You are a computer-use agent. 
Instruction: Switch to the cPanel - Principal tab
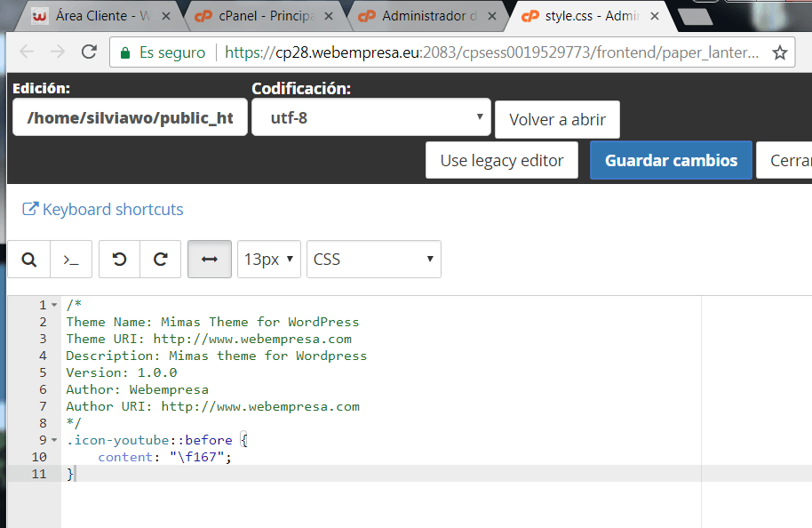click(264, 16)
